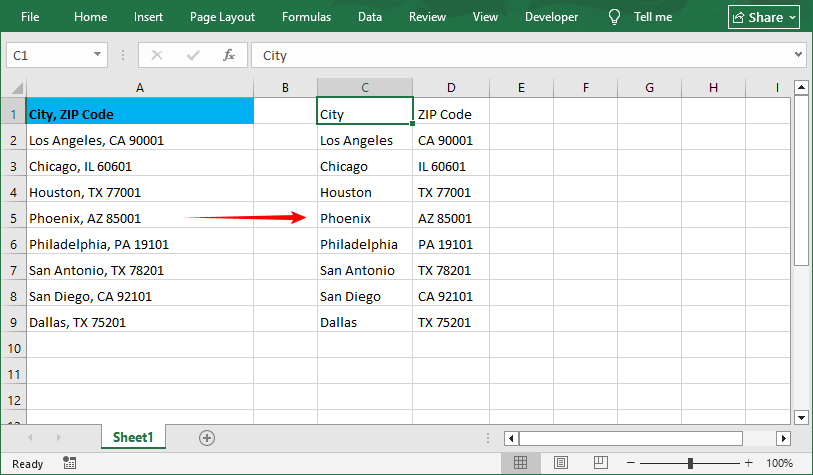This screenshot has height=475, width=813.
Task: Open the File menu
Action: (x=30, y=17)
